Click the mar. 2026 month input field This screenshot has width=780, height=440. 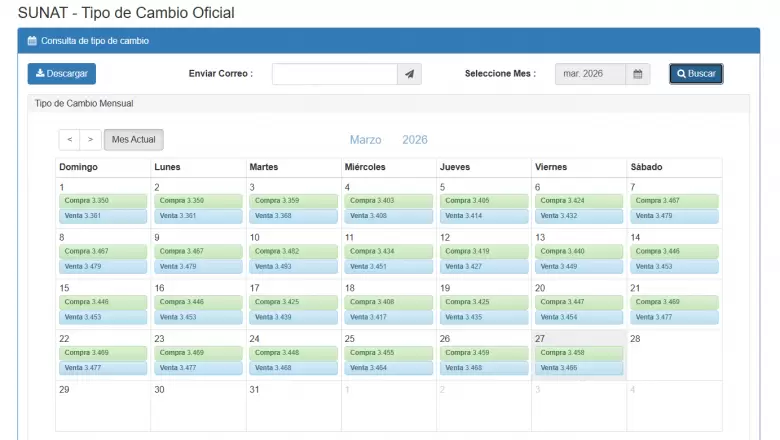(x=590, y=74)
